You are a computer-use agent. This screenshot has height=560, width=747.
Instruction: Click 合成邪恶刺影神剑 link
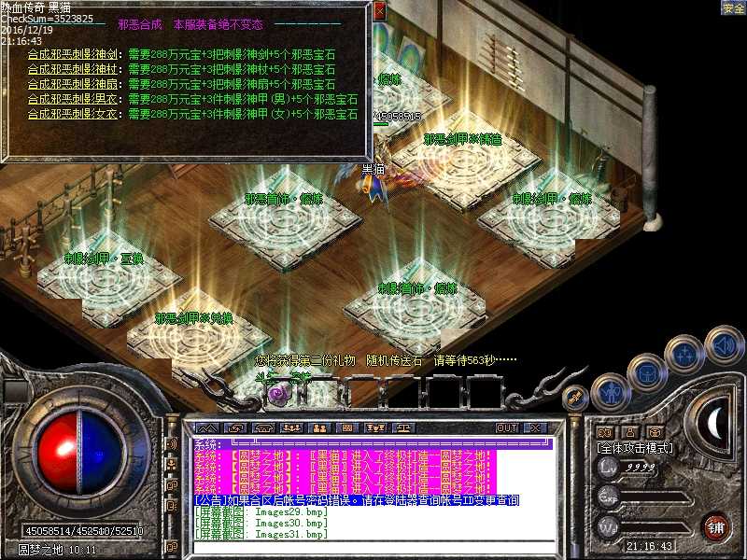tap(73, 54)
